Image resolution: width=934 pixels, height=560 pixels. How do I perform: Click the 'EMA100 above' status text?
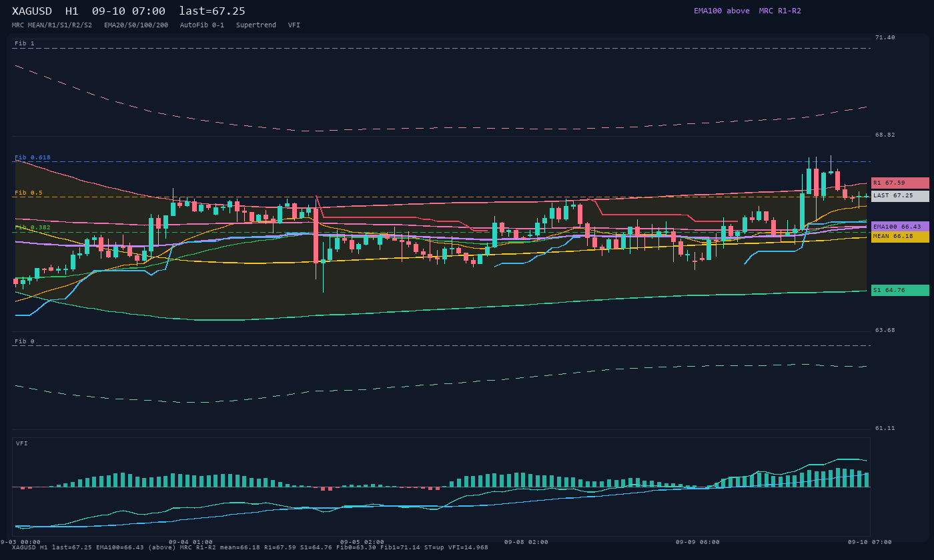click(722, 11)
